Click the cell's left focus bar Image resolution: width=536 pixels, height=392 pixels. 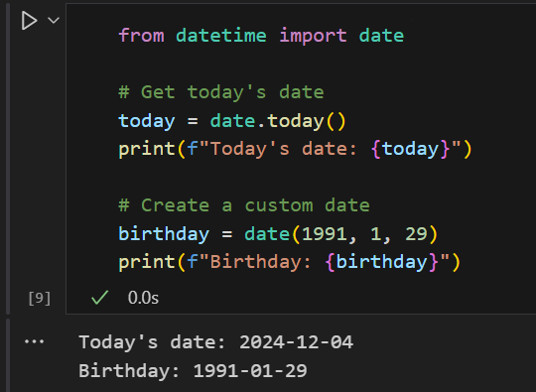[8, 157]
